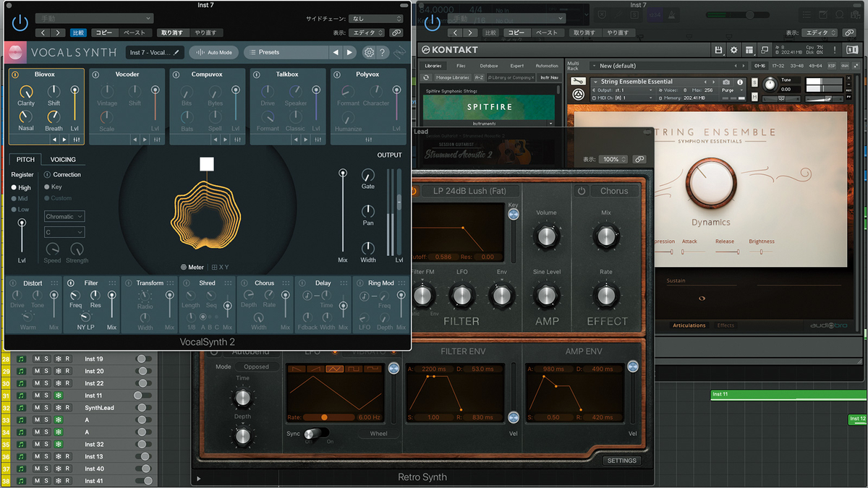This screenshot has width=868, height=488.
Task: Select the Low register option
Action: (x=20, y=210)
